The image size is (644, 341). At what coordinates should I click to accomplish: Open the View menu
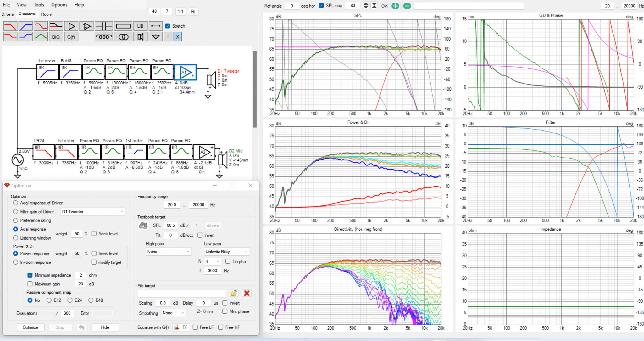tap(22, 5)
